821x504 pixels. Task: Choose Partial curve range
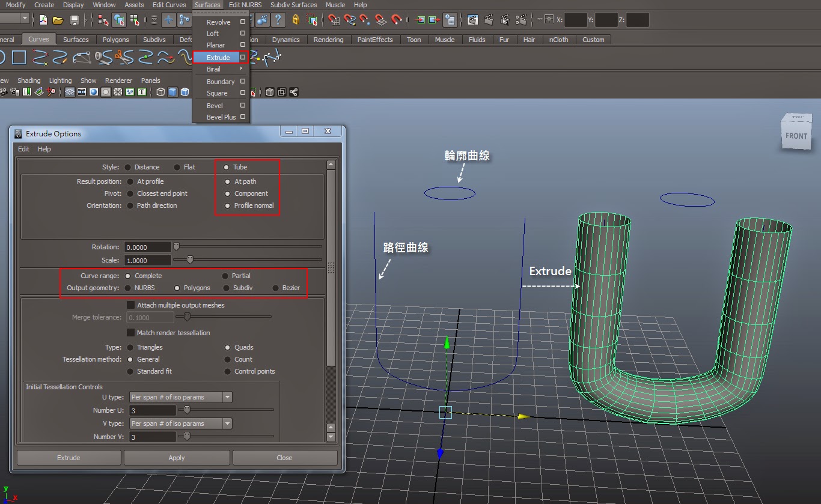(225, 276)
